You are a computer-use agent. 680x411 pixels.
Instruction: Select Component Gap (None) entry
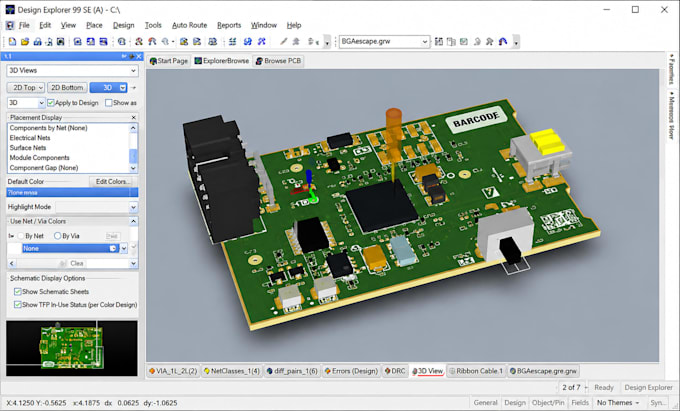point(44,168)
